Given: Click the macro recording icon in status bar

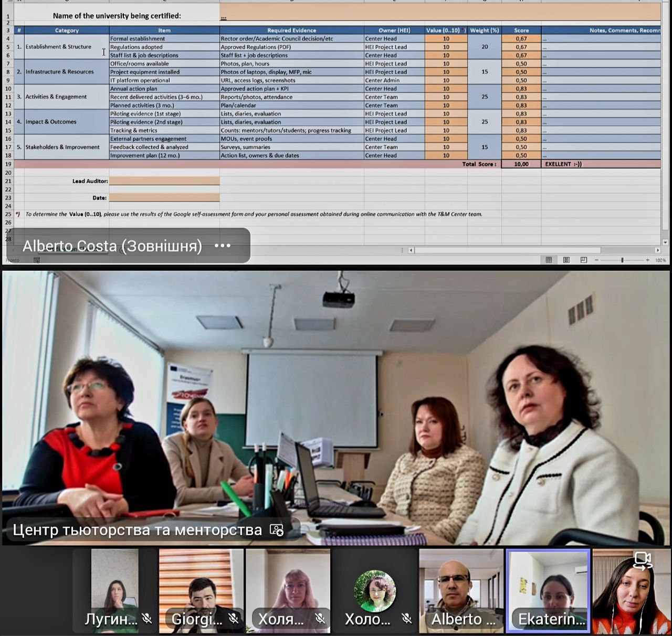Looking at the screenshot, I should tap(37, 260).
